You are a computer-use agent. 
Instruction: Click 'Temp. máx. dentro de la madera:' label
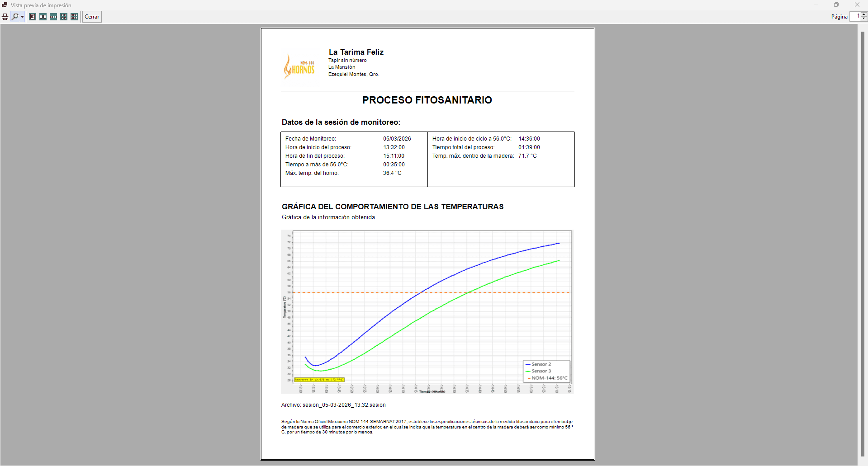pos(473,156)
